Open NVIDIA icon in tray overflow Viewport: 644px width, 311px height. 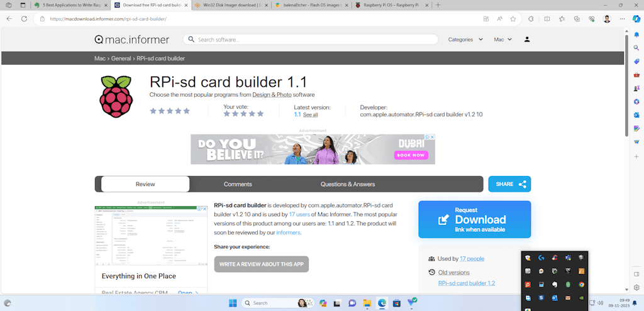(x=581, y=298)
